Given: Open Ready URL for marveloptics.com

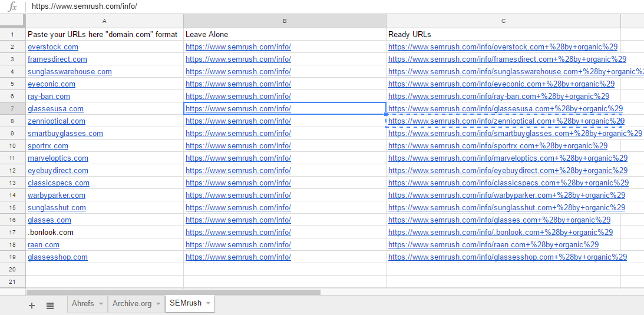Looking at the screenshot, I should pos(508,158).
